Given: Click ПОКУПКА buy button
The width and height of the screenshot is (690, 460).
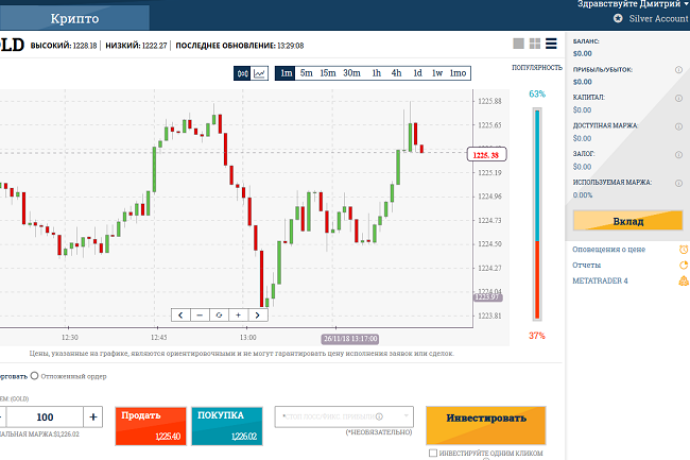Looking at the screenshot, I should 227,426.
